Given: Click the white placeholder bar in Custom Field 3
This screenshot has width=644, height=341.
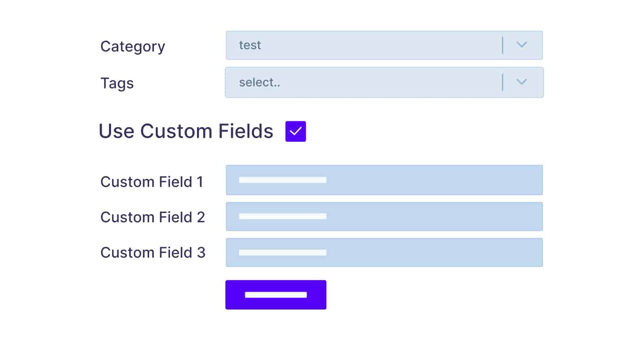Looking at the screenshot, I should click(283, 253).
